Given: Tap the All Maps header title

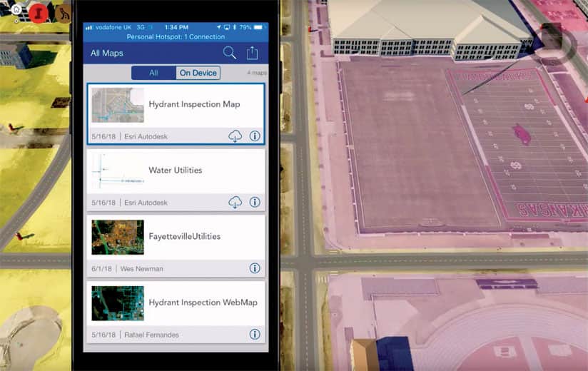Looking at the screenshot, I should (x=107, y=54).
